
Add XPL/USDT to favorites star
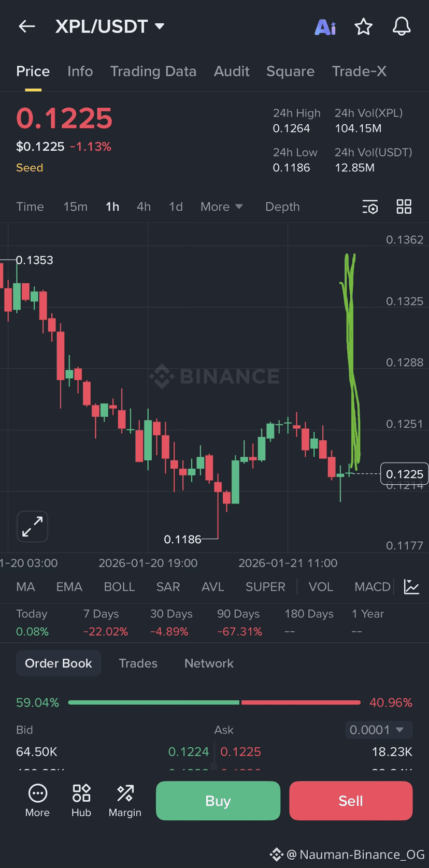click(x=363, y=26)
